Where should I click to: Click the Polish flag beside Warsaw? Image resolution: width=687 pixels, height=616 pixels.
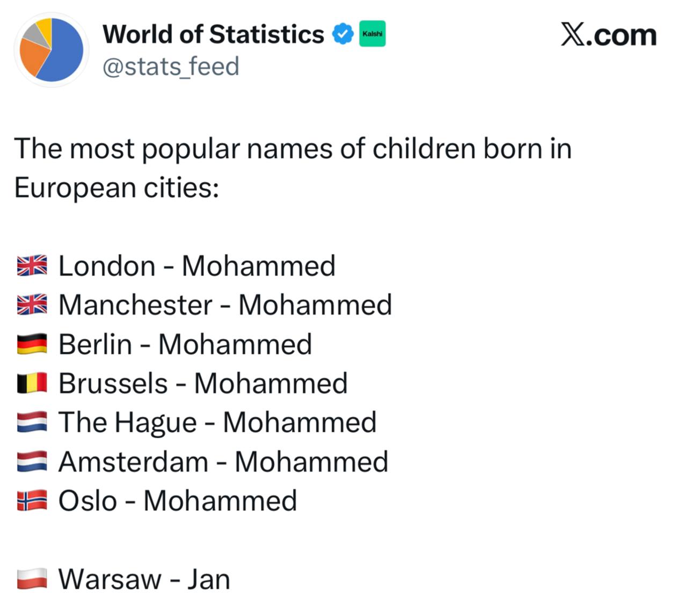tap(32, 579)
